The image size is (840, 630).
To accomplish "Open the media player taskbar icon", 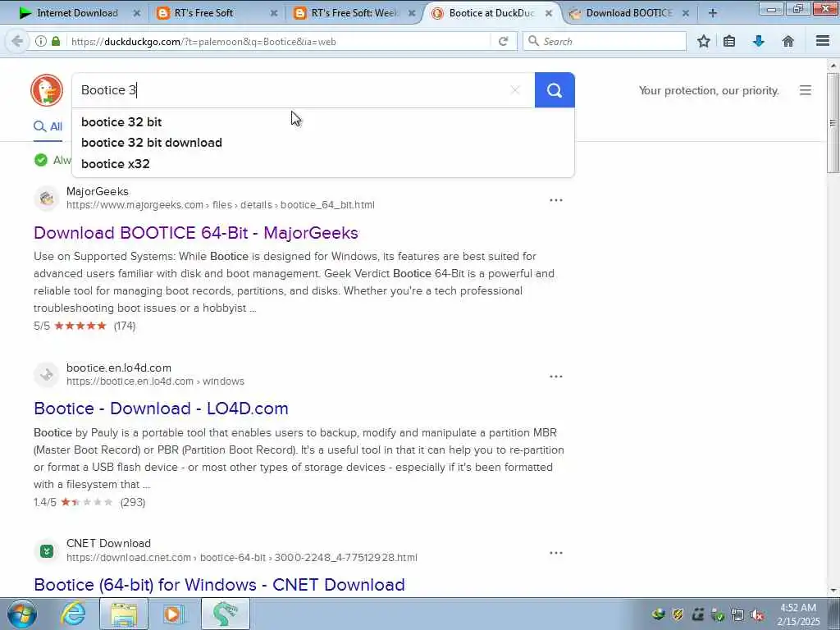I will click(174, 614).
